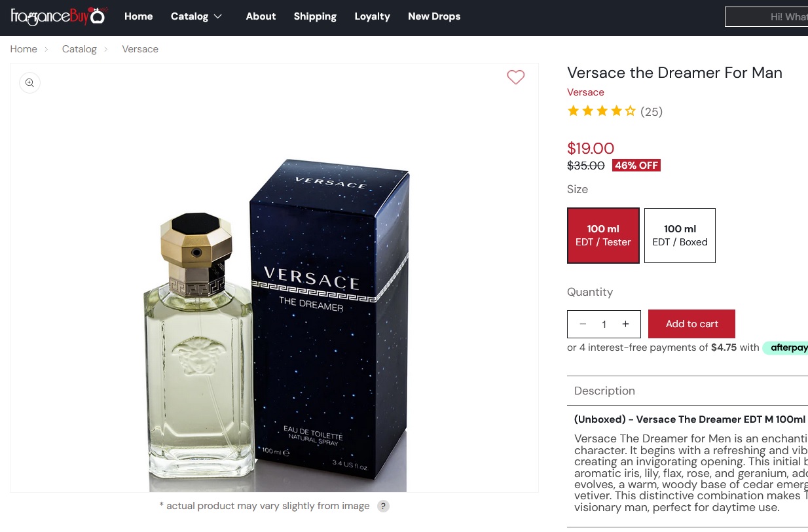Increase quantity with plus icon
Image resolution: width=808 pixels, height=532 pixels.
[x=625, y=324]
